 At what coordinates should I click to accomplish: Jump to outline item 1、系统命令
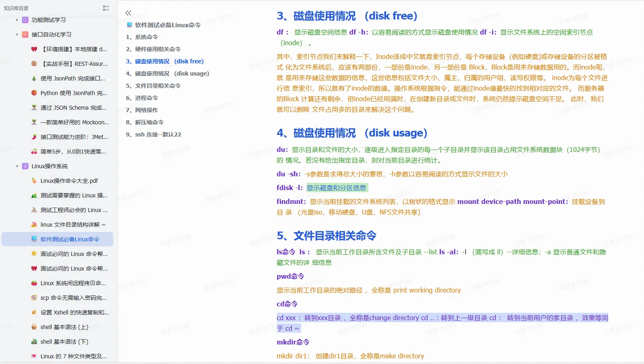click(x=142, y=37)
